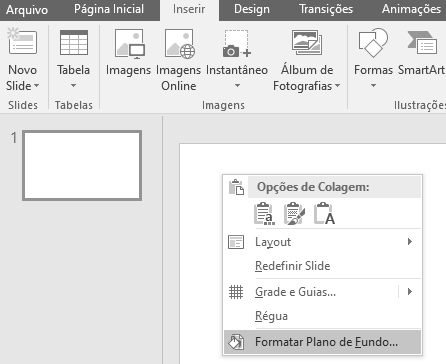Image resolution: width=446 pixels, height=364 pixels.
Task: Toggle Régua in context menu
Action: pos(322,316)
